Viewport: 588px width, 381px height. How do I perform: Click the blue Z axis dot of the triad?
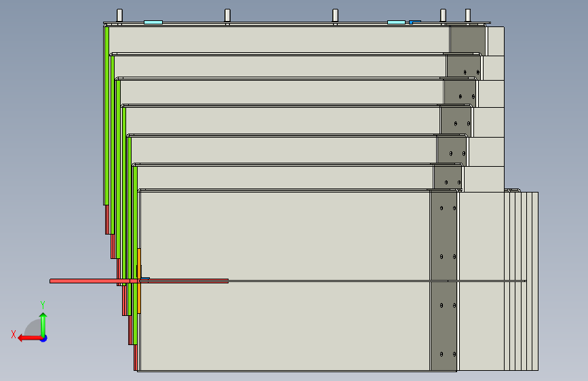pos(44,338)
